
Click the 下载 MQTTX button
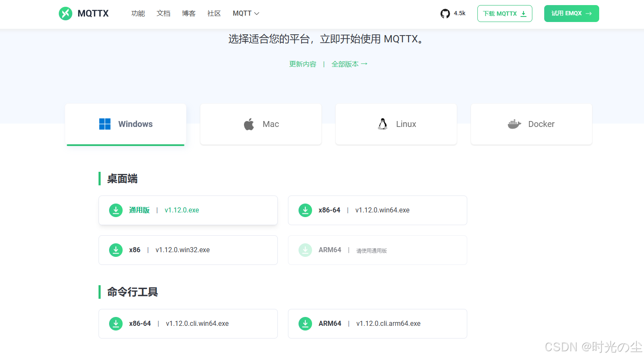(504, 13)
